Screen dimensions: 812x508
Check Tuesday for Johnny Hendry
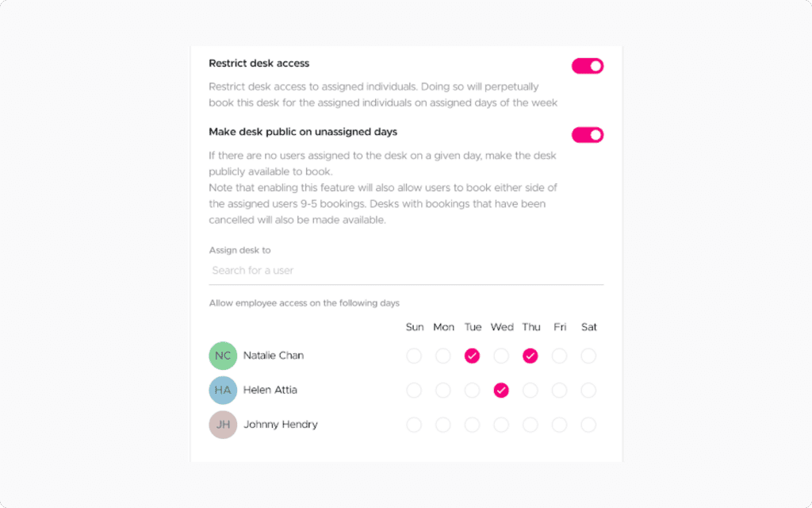click(473, 425)
